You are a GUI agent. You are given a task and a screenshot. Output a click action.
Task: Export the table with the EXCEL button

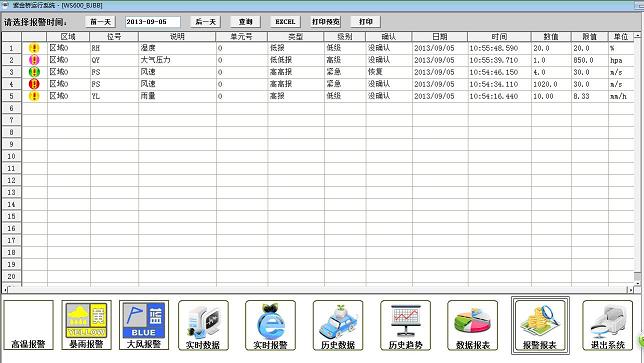click(285, 22)
